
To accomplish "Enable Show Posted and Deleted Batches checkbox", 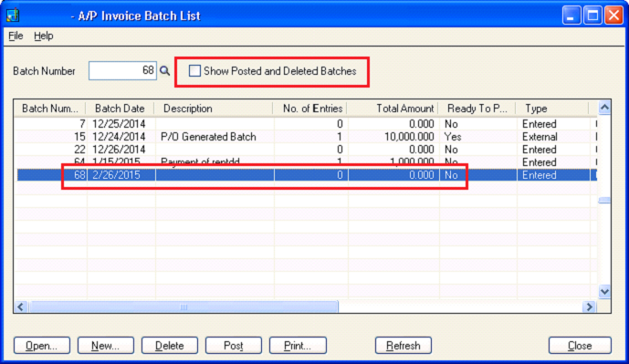I will (194, 71).
